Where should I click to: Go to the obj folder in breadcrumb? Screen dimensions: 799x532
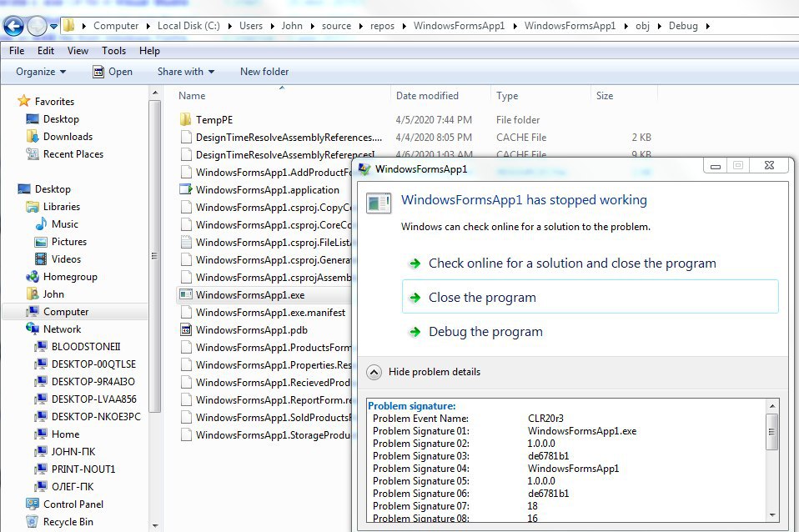[642, 26]
